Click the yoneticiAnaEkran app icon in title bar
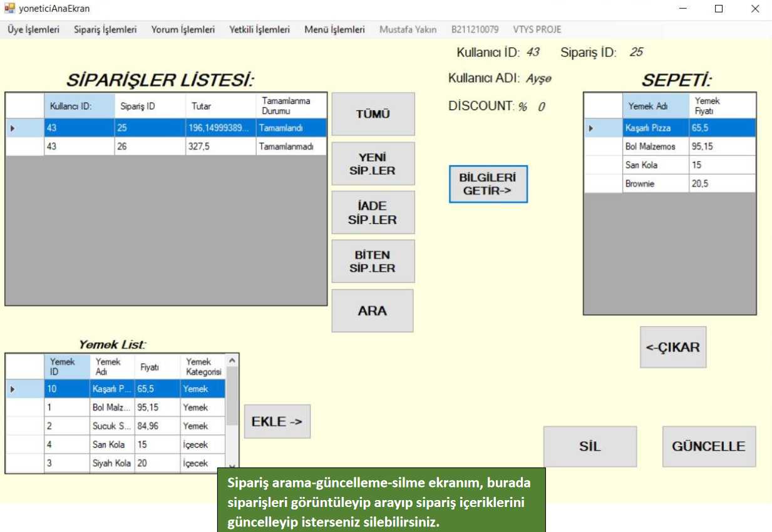772x532 pixels. (9, 9)
